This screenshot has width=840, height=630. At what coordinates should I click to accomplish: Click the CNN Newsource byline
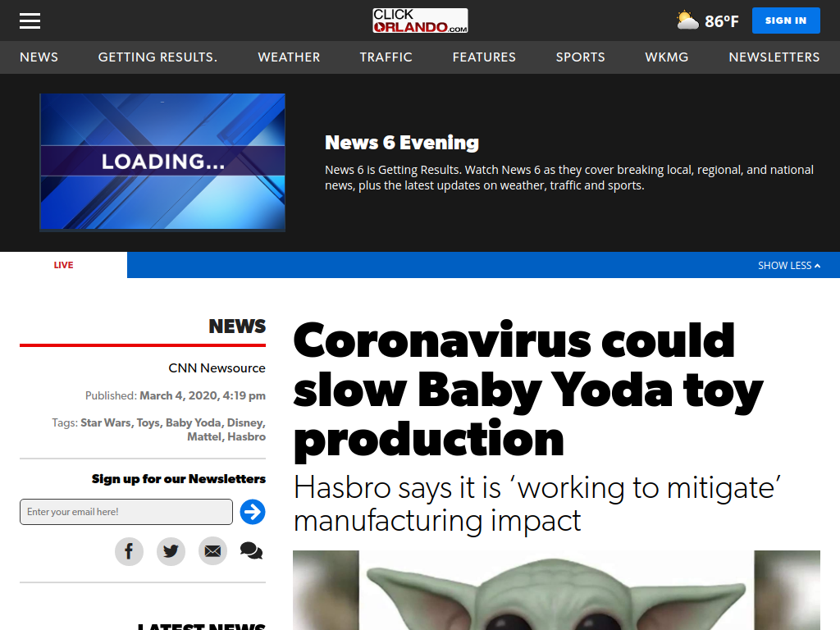coord(217,368)
